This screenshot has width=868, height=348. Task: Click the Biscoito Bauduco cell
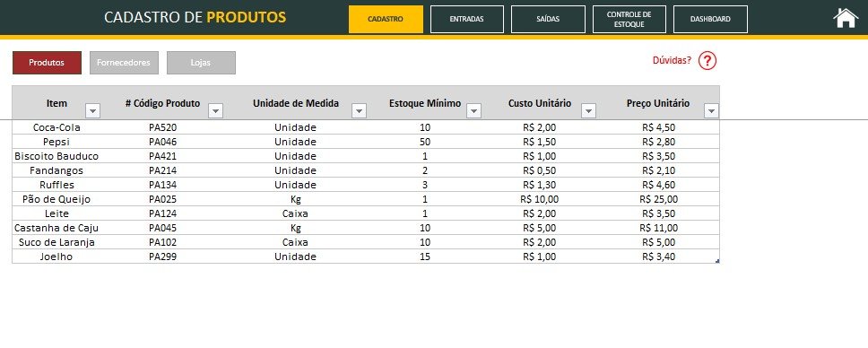point(56,156)
